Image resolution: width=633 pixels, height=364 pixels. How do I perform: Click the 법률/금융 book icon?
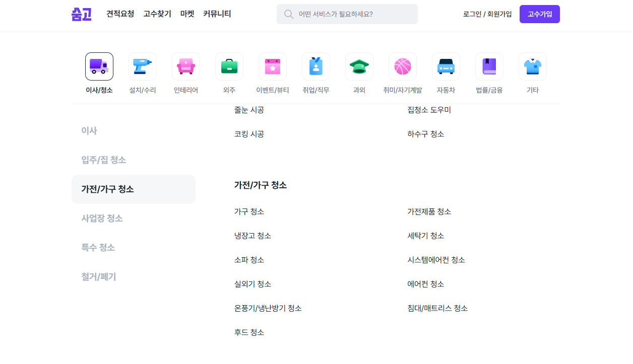(x=489, y=66)
